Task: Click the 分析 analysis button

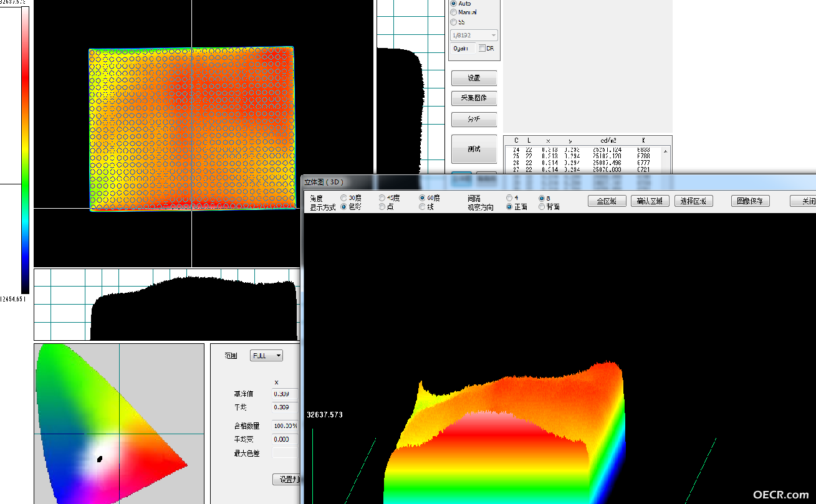Action: 474,119
